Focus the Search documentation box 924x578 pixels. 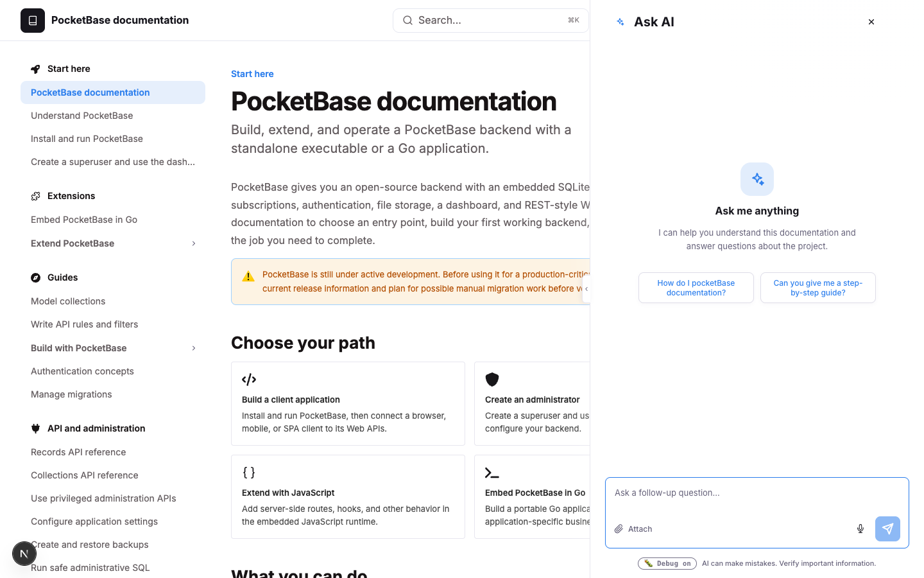pos(491,21)
